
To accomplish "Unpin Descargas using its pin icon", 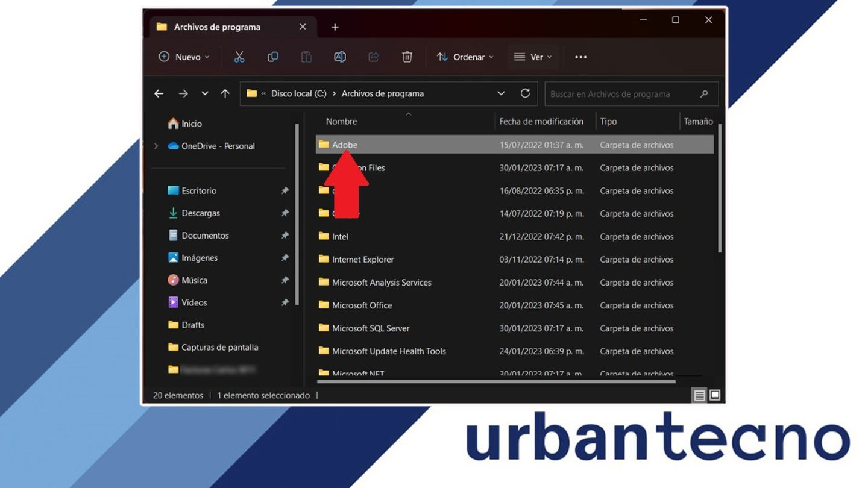I will pos(285,213).
